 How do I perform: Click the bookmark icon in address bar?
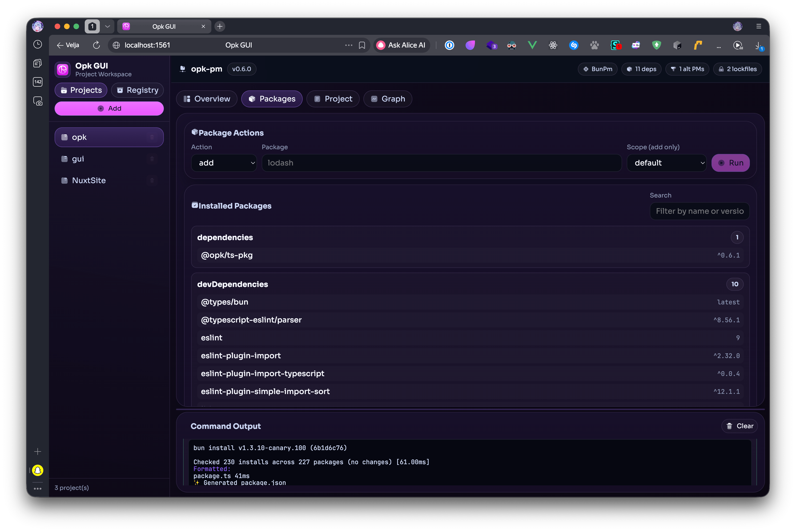click(362, 45)
